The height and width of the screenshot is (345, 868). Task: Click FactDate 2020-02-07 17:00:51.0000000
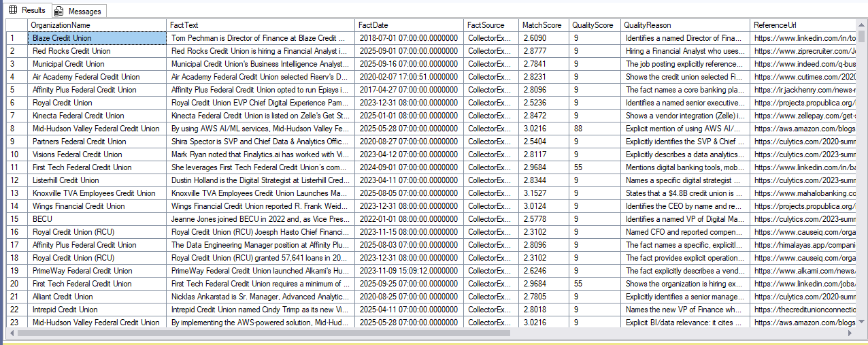pos(410,77)
